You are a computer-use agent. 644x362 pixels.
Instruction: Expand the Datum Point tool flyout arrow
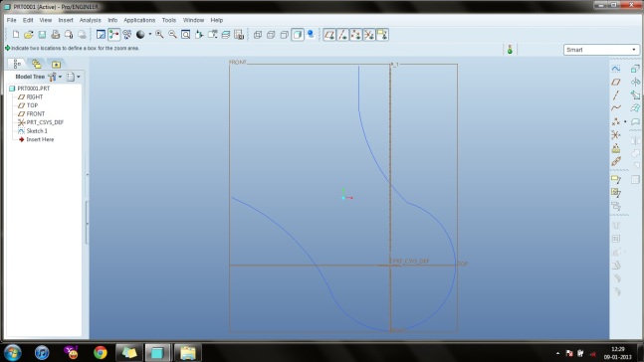pyautogui.click(x=625, y=121)
